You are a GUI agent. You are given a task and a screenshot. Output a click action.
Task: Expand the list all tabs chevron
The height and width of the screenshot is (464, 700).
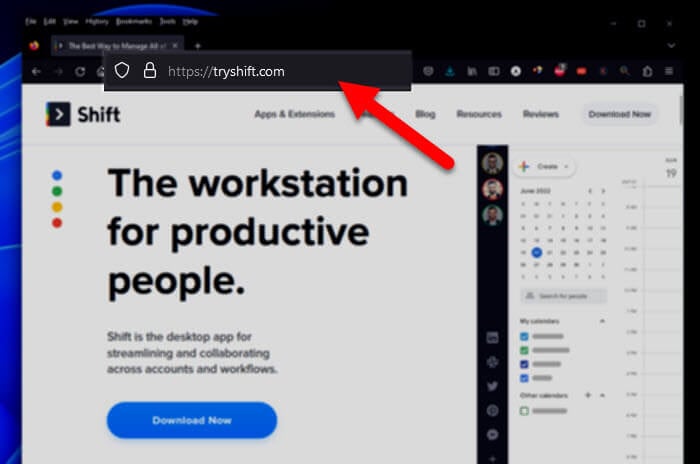coord(671,46)
